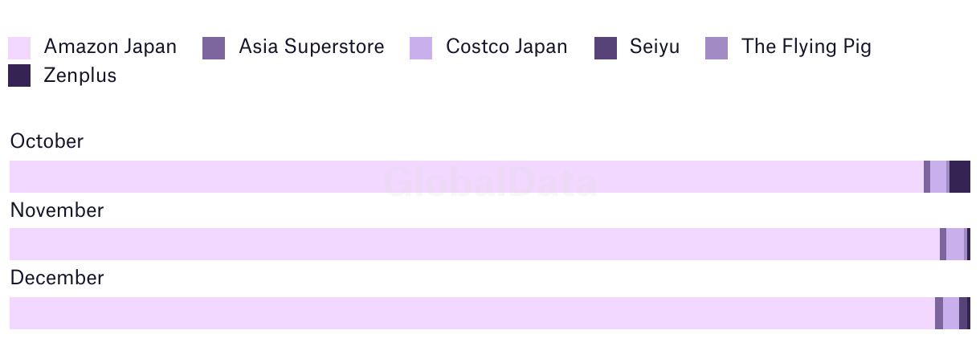Click the Costco Japan legend color swatch
This screenshot has height=363, width=980.
(421, 47)
